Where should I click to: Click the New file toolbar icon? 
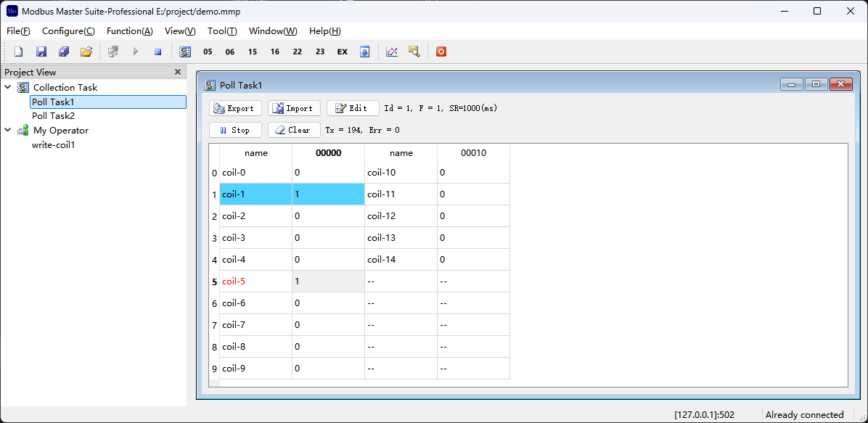point(19,52)
